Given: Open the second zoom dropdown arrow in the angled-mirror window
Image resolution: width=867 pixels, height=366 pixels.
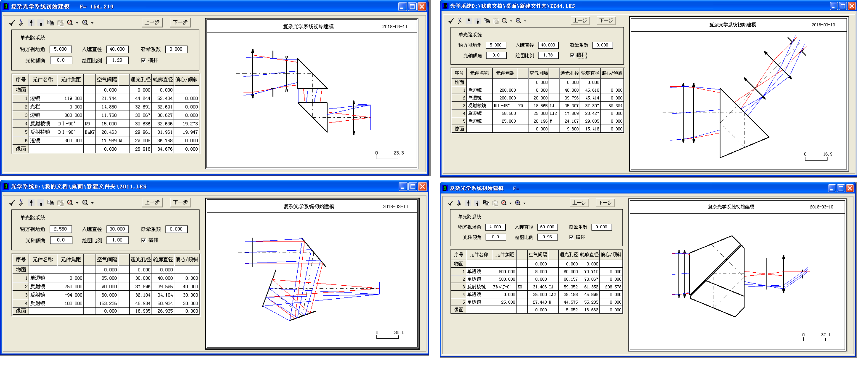Looking at the screenshot, I should coord(92,202).
